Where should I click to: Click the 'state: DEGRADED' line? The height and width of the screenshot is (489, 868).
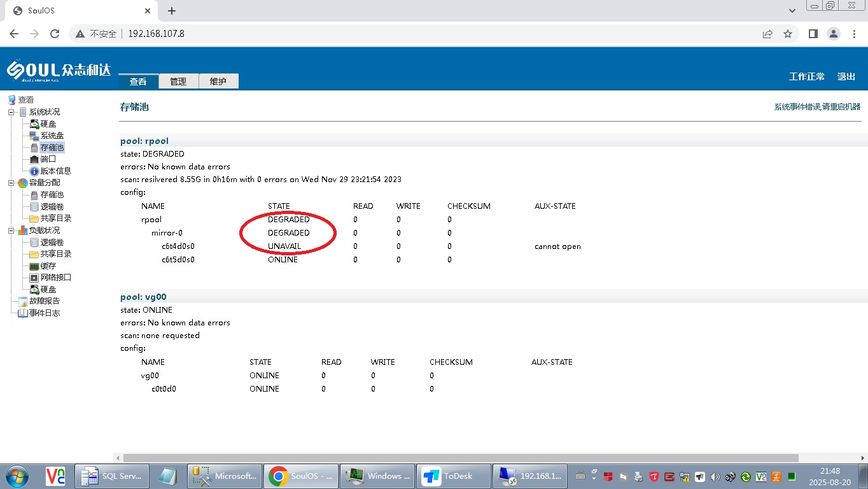tap(152, 154)
